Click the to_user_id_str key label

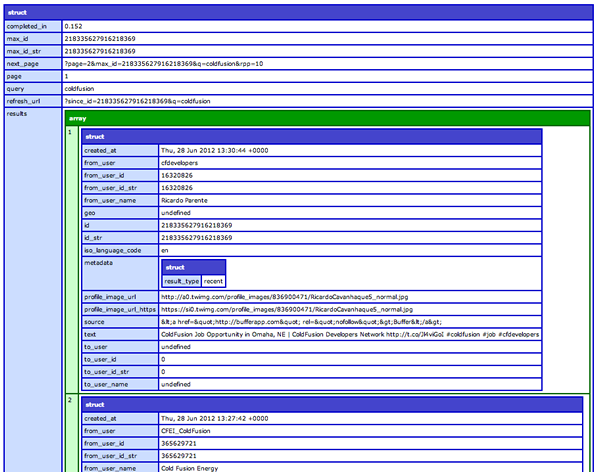coord(106,372)
